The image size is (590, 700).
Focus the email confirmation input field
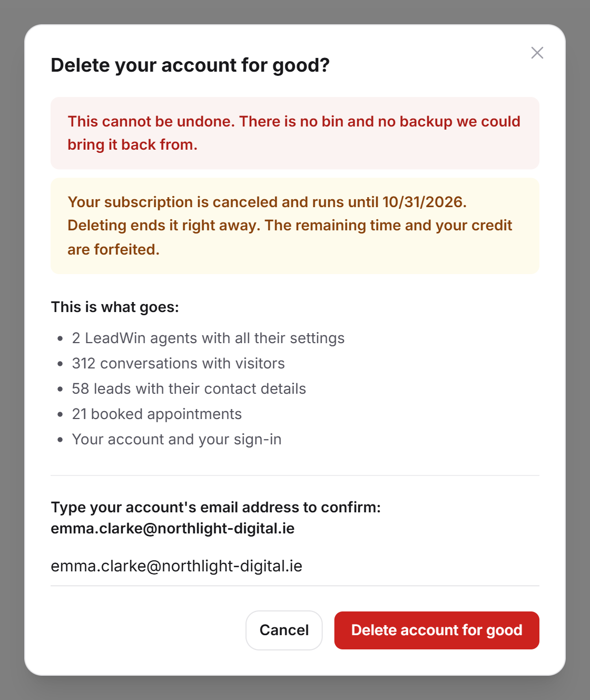(295, 566)
